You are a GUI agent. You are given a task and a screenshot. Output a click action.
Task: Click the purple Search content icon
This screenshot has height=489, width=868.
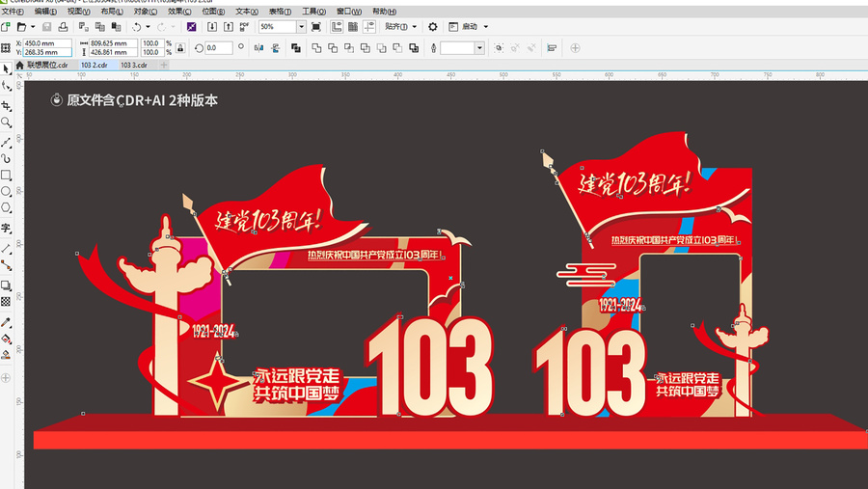192,27
